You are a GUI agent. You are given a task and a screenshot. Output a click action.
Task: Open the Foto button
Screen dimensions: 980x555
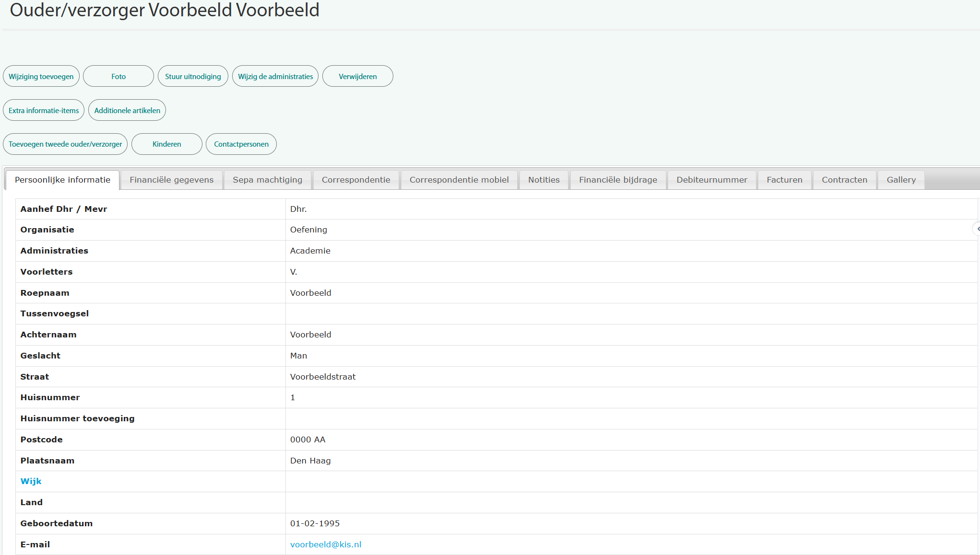(x=118, y=76)
